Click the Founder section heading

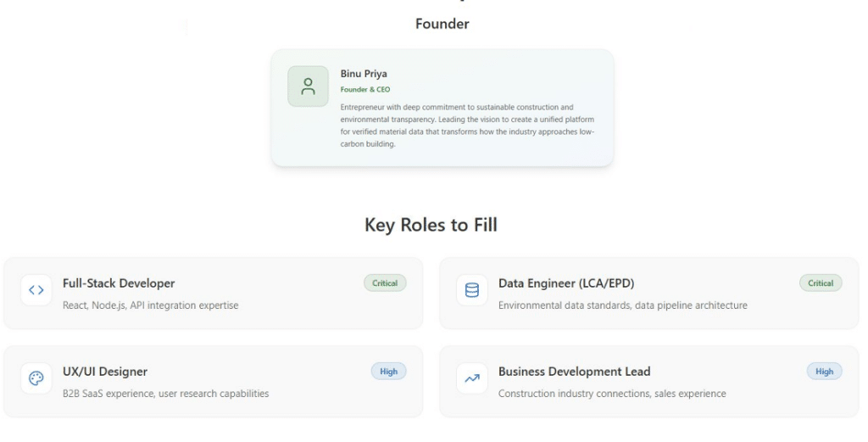[442, 24]
